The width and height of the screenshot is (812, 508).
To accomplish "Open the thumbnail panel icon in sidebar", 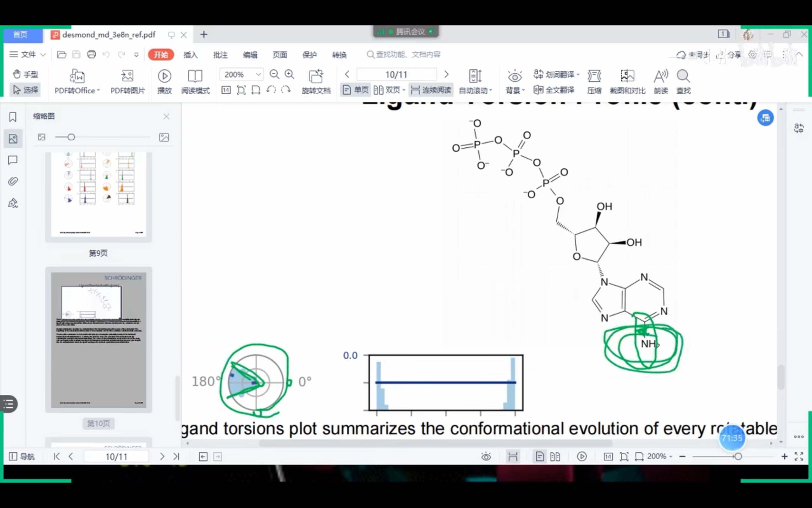I will (x=13, y=139).
